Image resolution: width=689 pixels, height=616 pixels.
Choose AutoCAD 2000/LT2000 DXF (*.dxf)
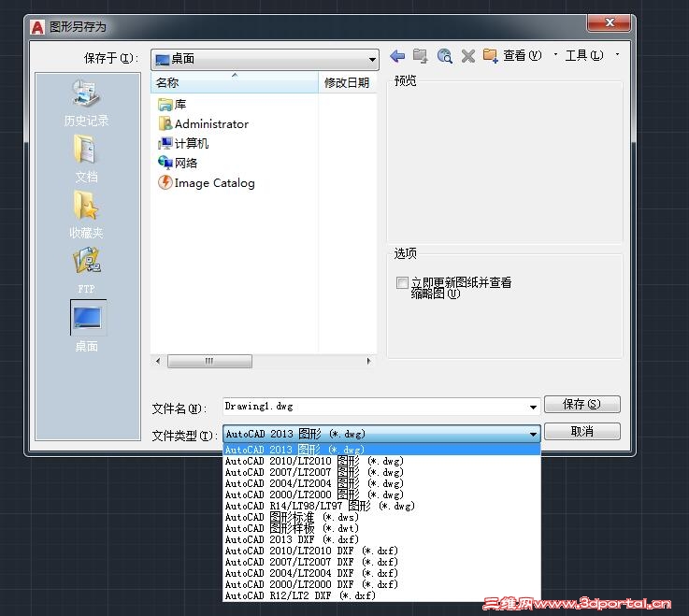[381, 584]
